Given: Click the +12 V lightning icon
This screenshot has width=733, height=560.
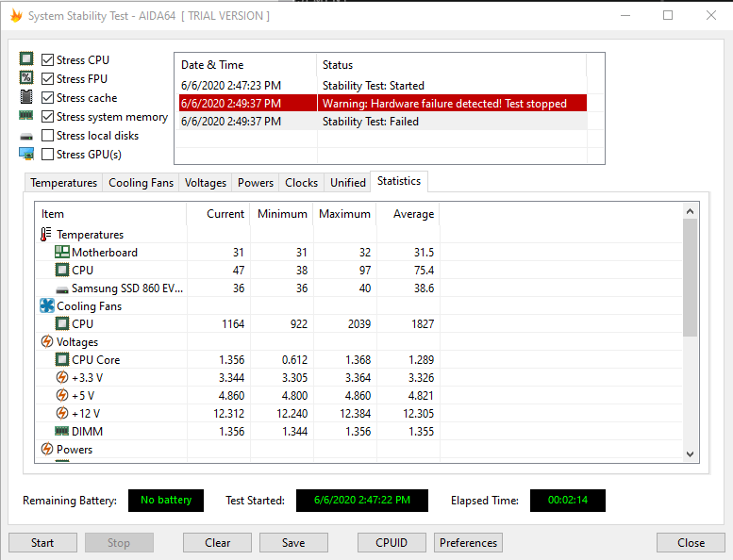Looking at the screenshot, I should point(61,413).
